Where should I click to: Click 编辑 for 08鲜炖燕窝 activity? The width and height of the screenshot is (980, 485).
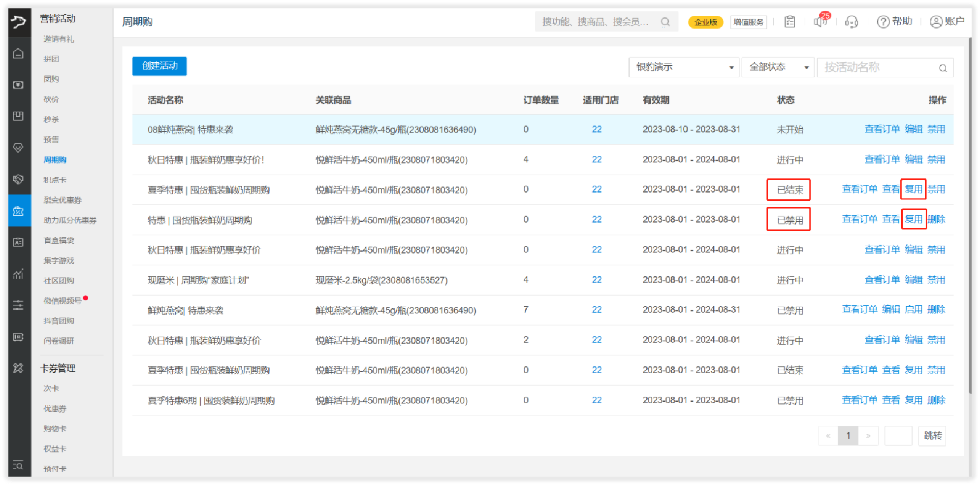coord(914,129)
